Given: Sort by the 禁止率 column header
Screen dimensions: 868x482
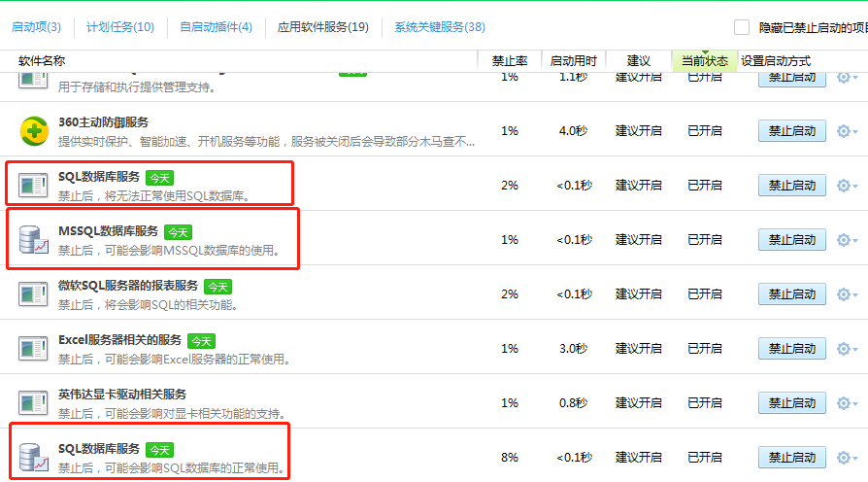Looking at the screenshot, I should tap(510, 61).
